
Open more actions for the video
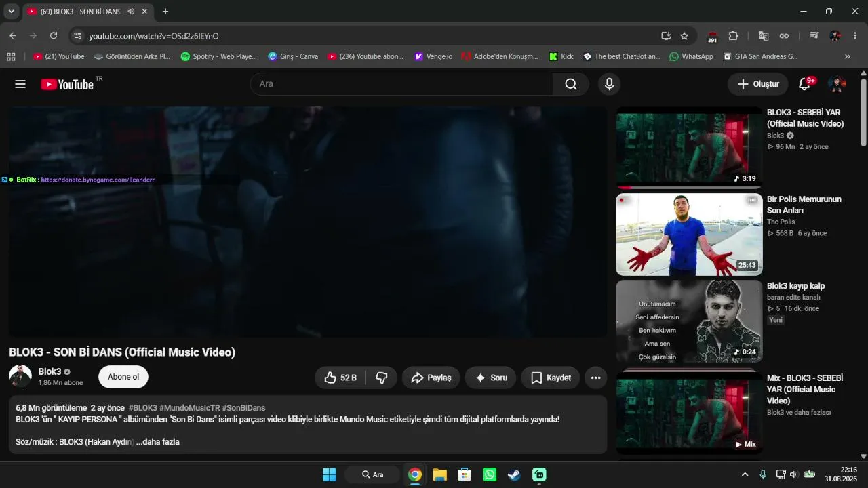(x=595, y=378)
